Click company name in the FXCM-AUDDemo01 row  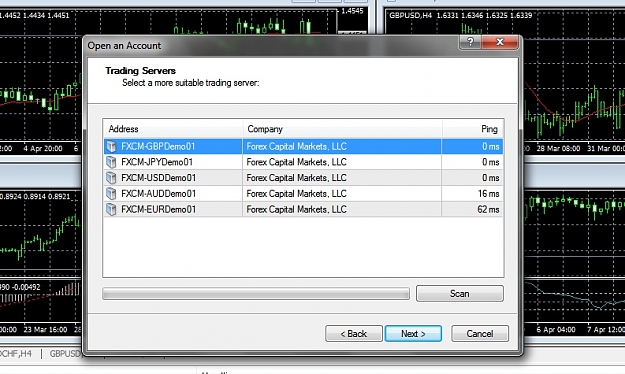(297, 194)
